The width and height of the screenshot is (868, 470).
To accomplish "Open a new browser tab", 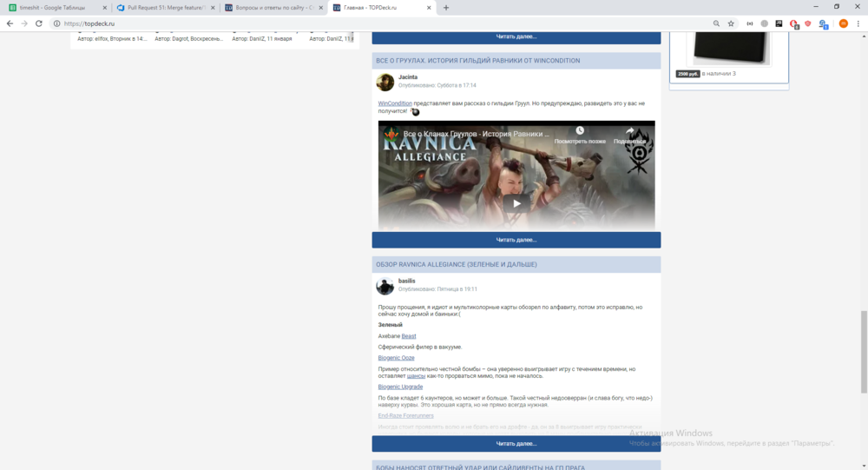I will click(x=446, y=8).
